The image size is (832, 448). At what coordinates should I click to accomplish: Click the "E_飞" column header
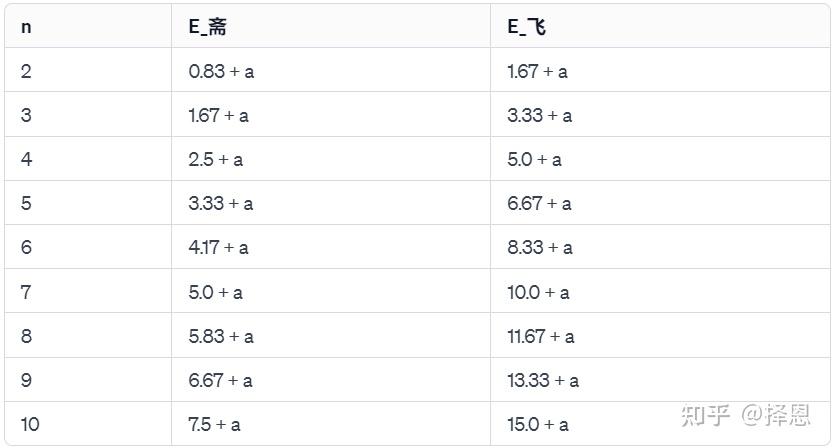click(x=527, y=27)
